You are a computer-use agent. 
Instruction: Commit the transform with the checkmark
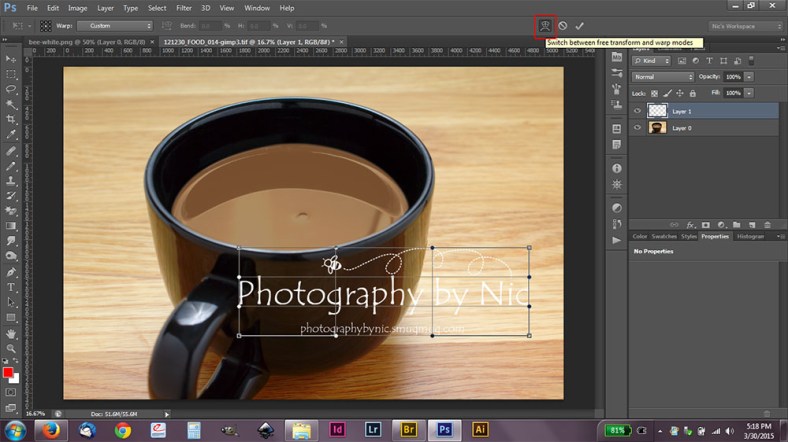click(x=580, y=25)
